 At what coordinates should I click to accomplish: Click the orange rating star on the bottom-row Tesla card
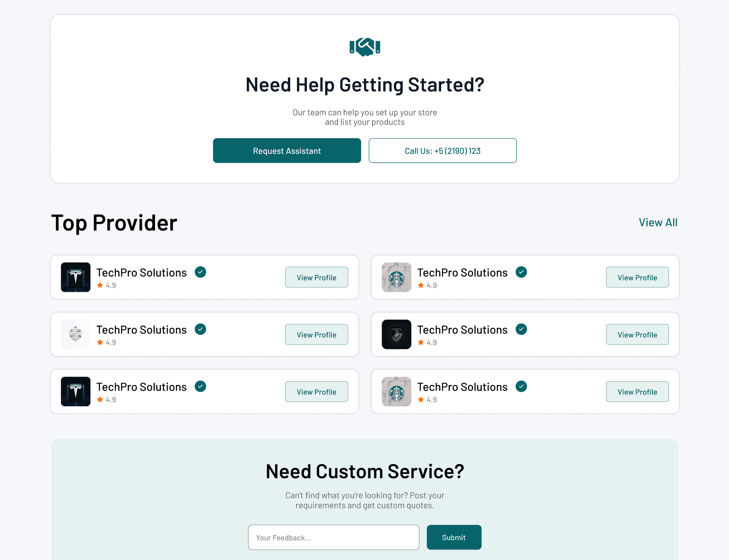[100, 400]
